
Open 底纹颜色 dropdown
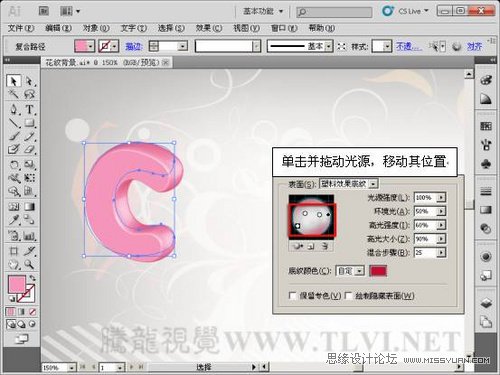360,271
